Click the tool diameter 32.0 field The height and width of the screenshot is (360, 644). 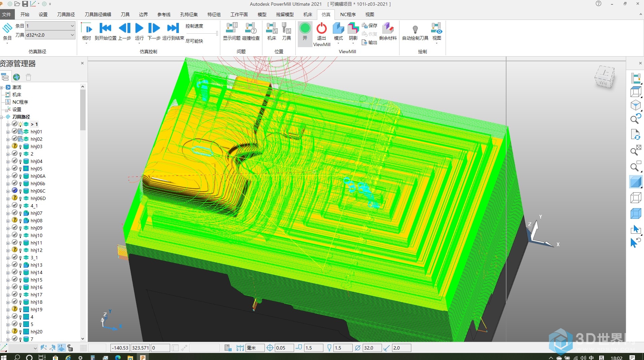(372, 348)
